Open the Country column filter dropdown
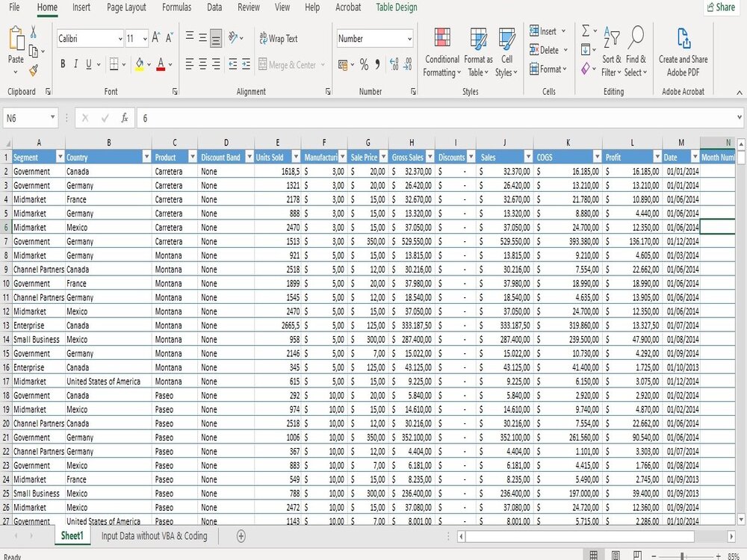 (146, 157)
